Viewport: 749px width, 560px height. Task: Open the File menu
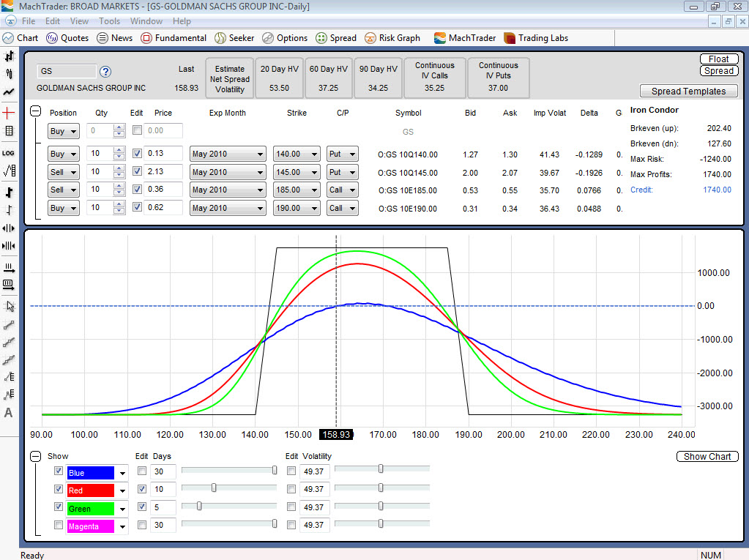[x=29, y=21]
